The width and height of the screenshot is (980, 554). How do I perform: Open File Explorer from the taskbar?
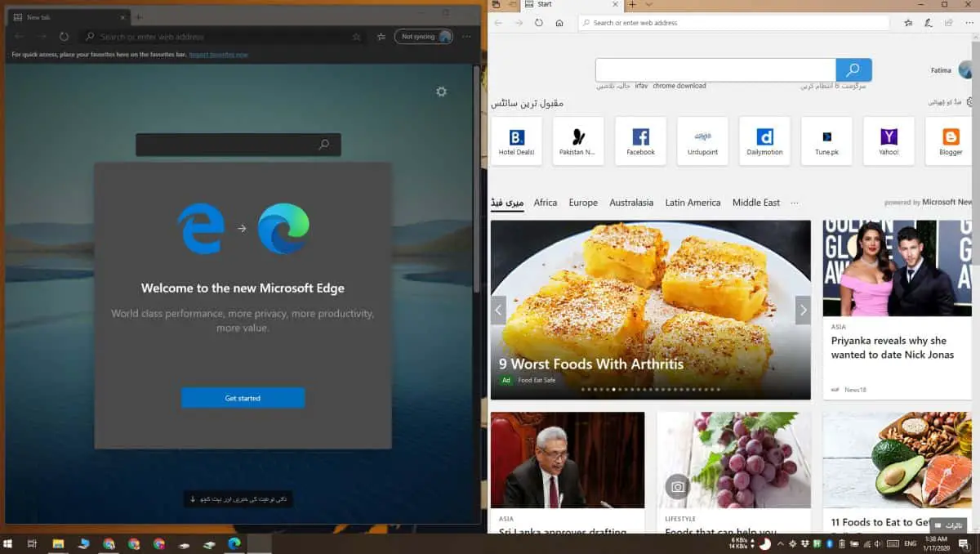pos(58,543)
